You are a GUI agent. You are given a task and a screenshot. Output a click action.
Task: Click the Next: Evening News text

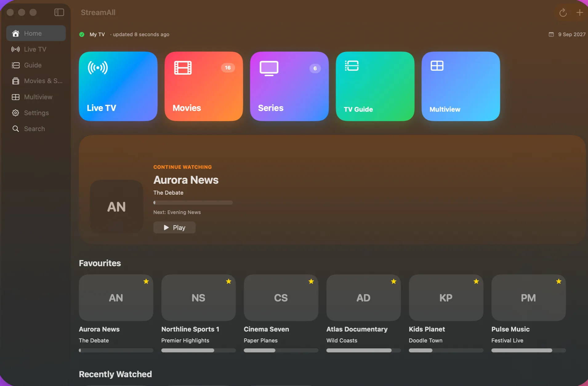click(x=177, y=212)
